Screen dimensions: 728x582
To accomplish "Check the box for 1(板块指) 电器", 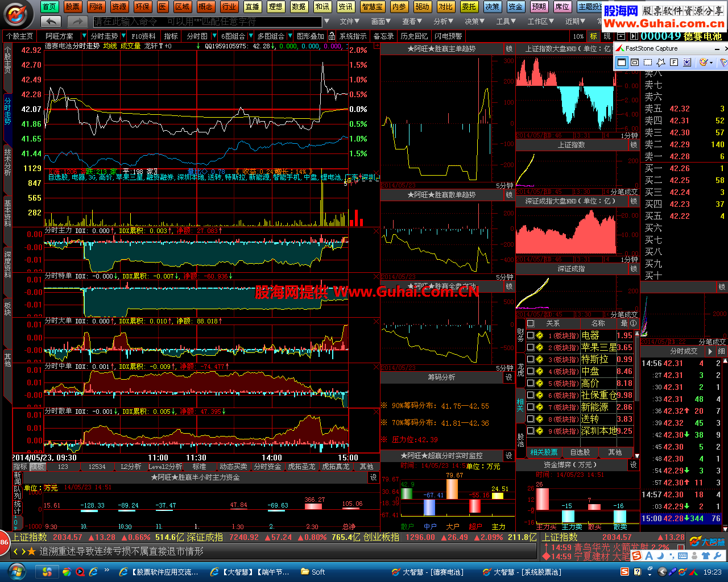I will coord(530,335).
